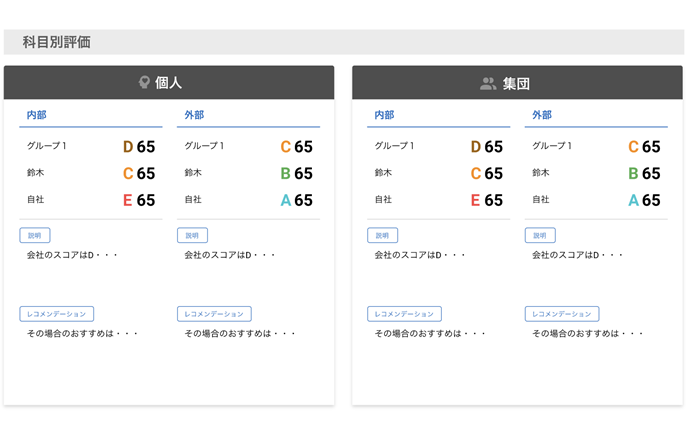Click red grade E for 自社 in 集団 内部
Image resolution: width=688 pixels, height=437 pixels.
click(475, 201)
